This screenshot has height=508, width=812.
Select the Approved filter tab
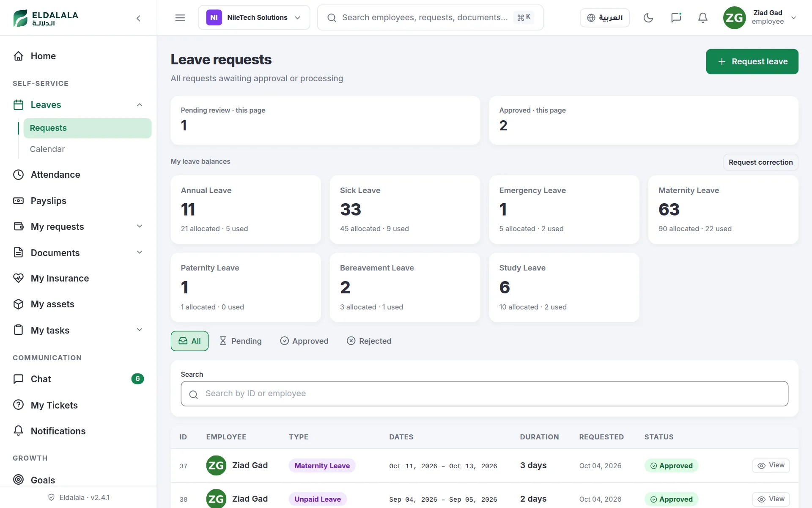pyautogui.click(x=304, y=341)
